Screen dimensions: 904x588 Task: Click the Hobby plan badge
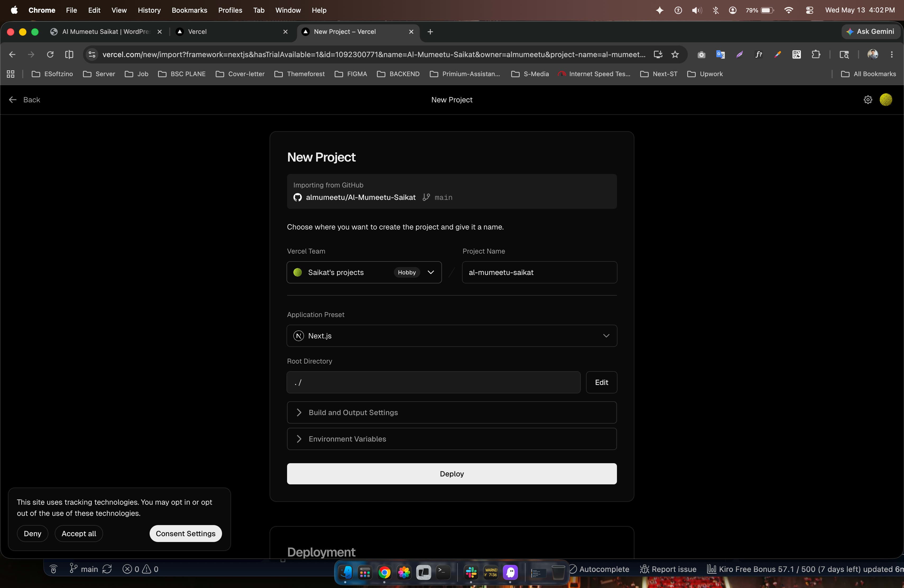(x=407, y=272)
